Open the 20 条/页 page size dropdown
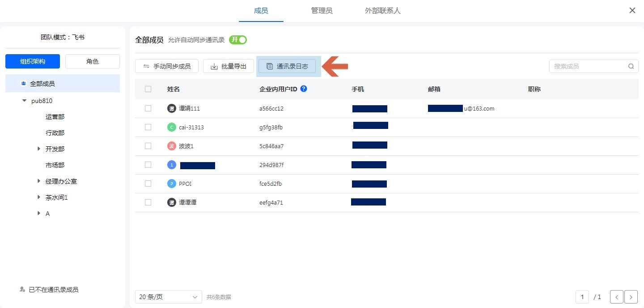 pyautogui.click(x=168, y=297)
